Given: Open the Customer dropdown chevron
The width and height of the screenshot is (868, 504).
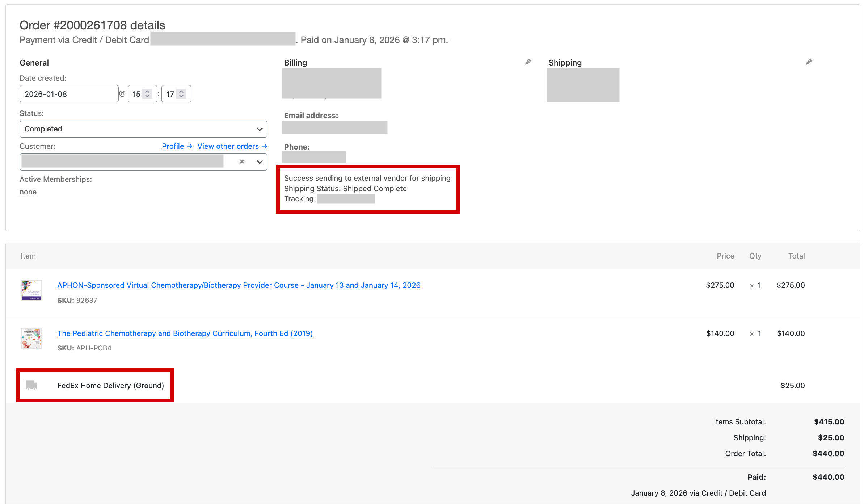Looking at the screenshot, I should [260, 162].
